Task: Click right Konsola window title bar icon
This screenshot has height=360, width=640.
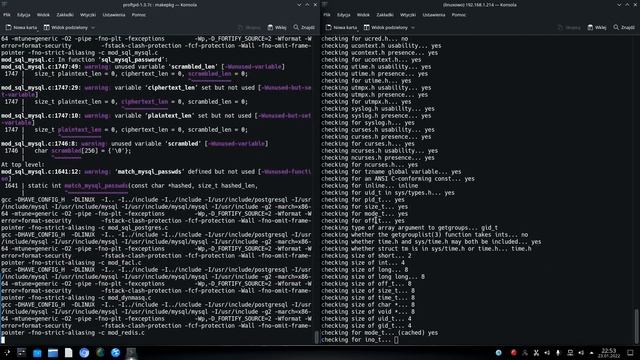Action: 324,4
